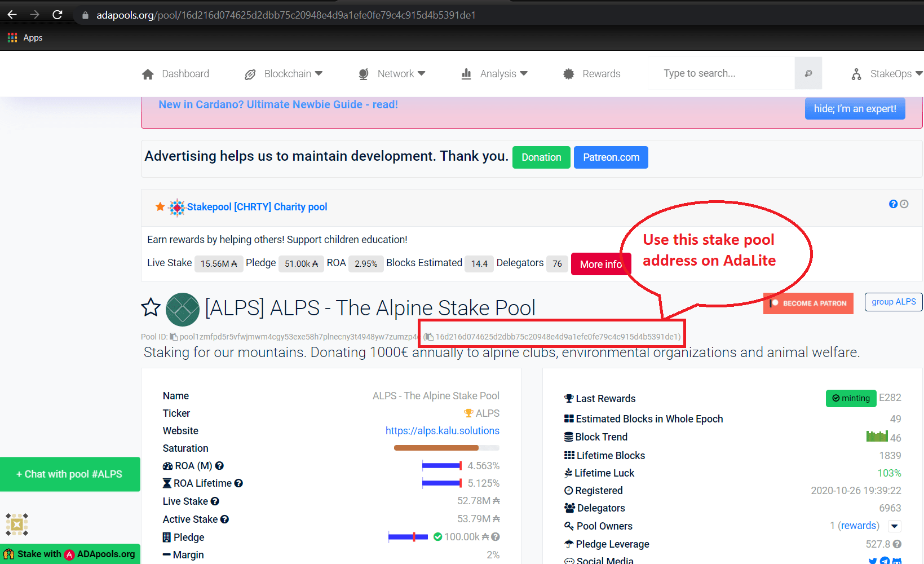
Task: Click the search magnifier icon
Action: click(808, 73)
